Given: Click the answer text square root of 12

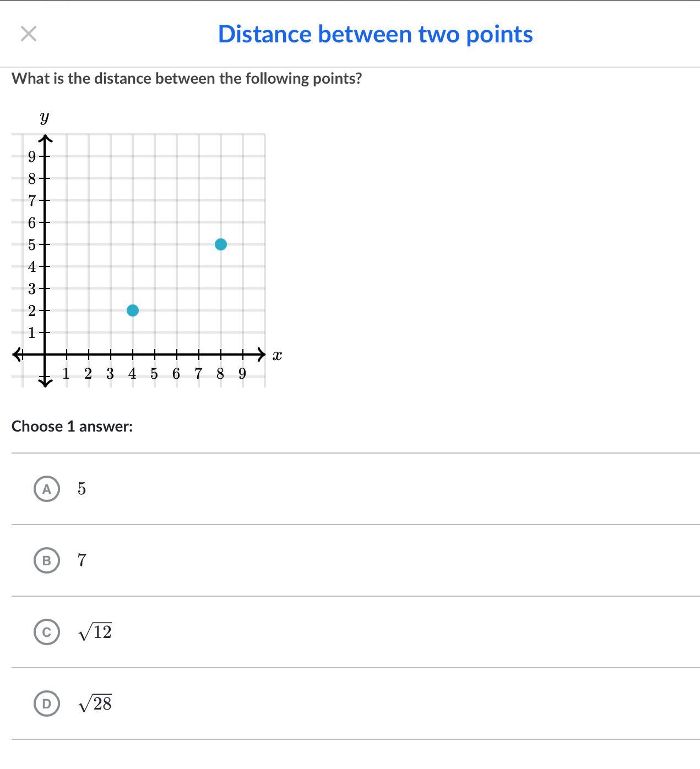Looking at the screenshot, I should click(95, 632).
